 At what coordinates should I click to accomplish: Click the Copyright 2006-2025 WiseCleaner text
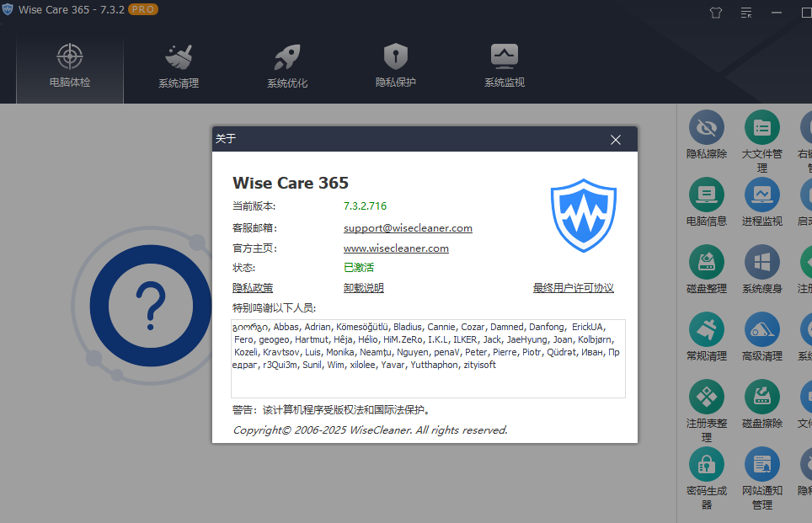point(371,430)
